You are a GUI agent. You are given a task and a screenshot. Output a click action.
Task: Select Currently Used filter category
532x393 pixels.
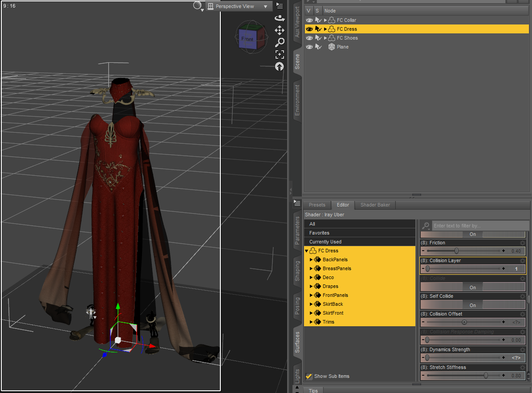pyautogui.click(x=360, y=241)
